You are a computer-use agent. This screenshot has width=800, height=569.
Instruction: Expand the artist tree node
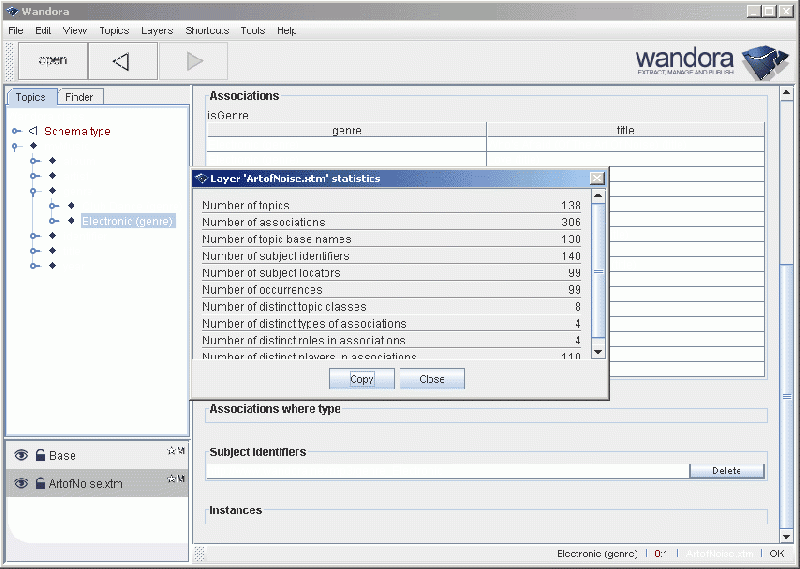point(34,176)
